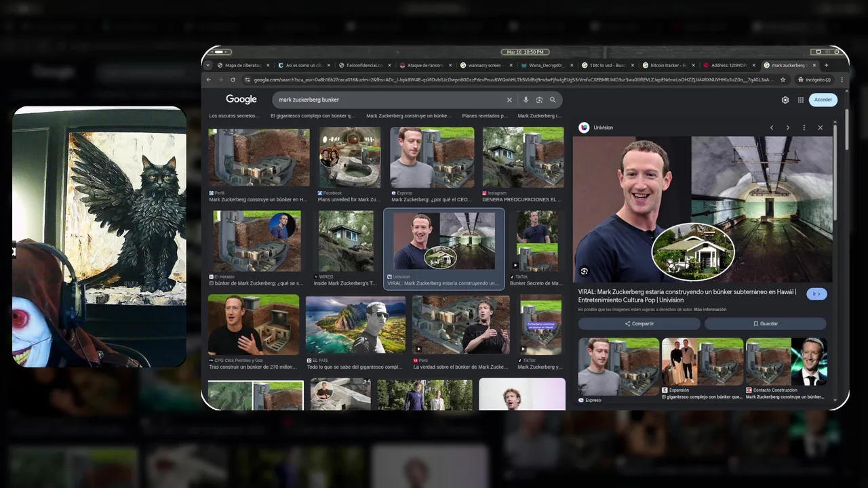Image resolution: width=868 pixels, height=488 pixels.
Task: Go forward with browser forward arrow
Action: (220, 79)
